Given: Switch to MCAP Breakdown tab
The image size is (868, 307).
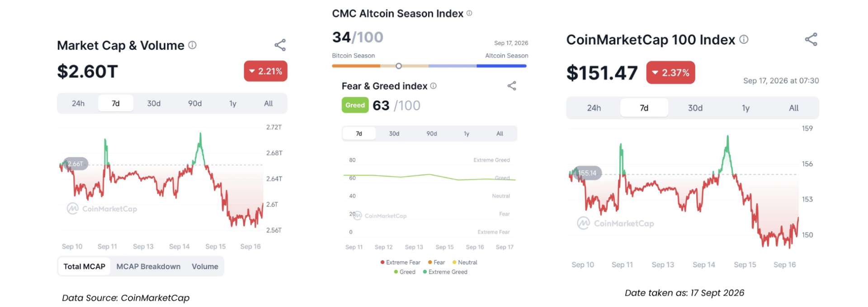Looking at the screenshot, I should pos(148,266).
